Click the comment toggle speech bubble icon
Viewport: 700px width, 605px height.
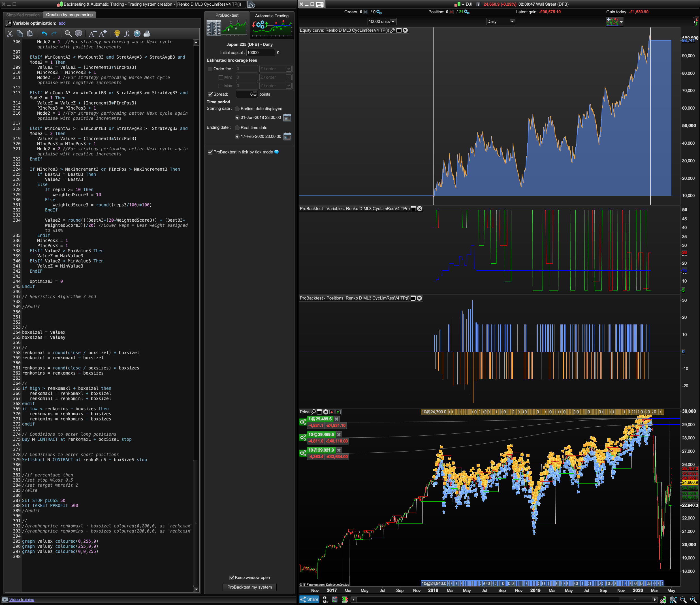click(x=78, y=33)
